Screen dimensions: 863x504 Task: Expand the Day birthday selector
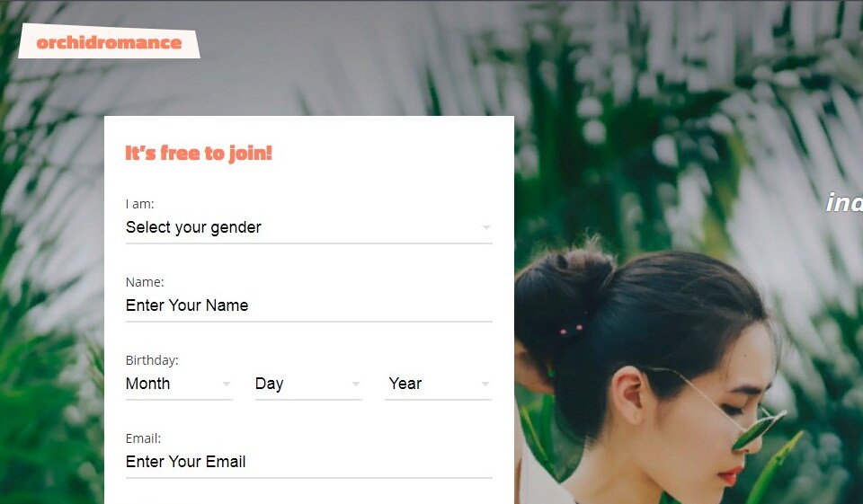pos(308,384)
